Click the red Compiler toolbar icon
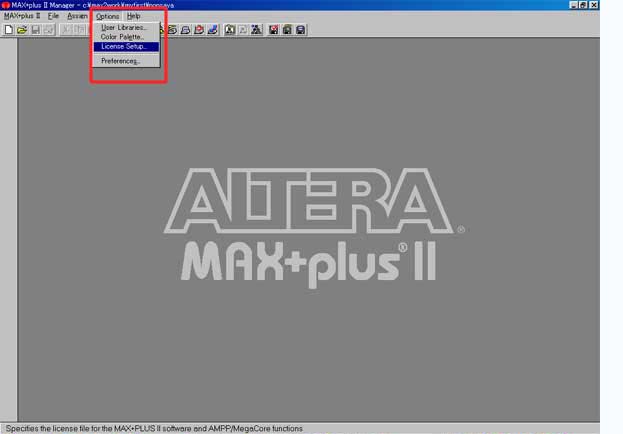Viewport: 623px width, 434px height. click(x=199, y=30)
